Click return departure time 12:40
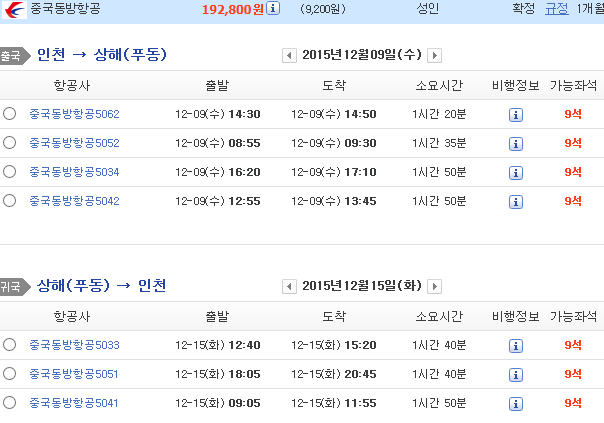604x423 pixels. 245,345
